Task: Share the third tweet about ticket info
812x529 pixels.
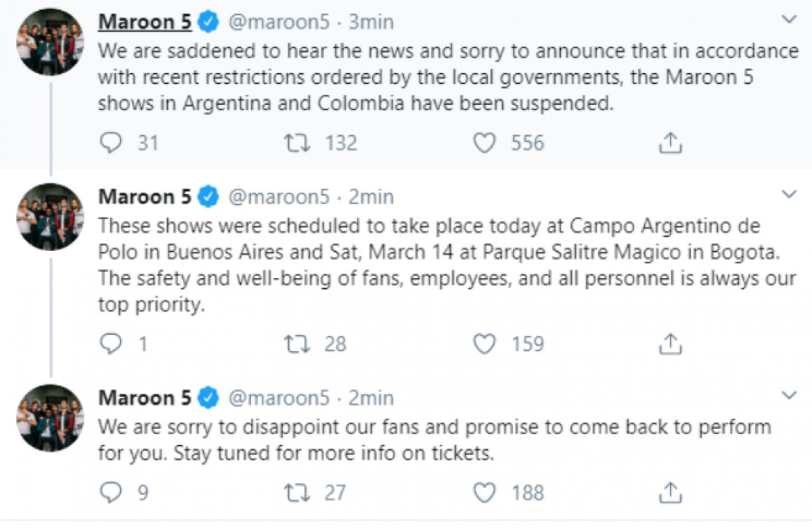Action: click(669, 492)
